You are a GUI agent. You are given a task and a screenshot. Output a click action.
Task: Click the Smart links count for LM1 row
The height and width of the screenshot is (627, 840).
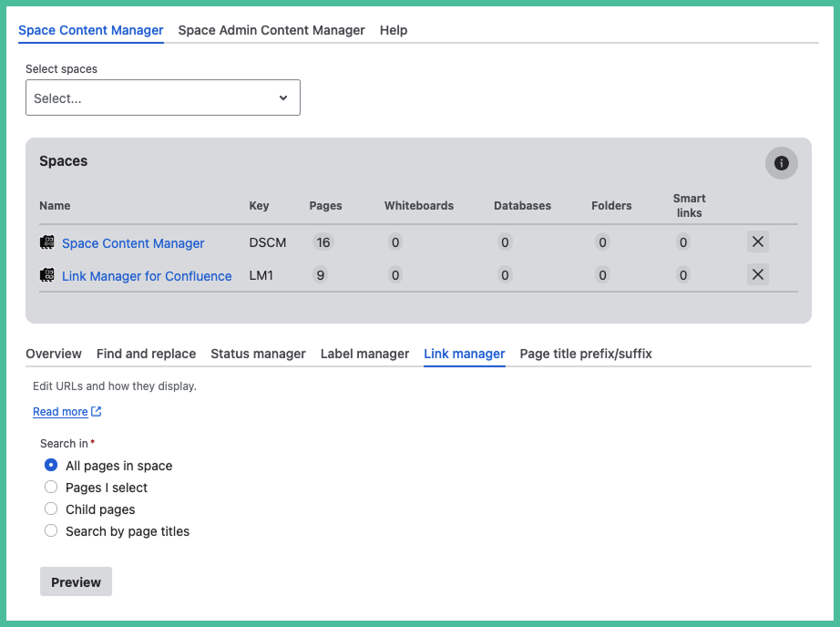(x=683, y=275)
